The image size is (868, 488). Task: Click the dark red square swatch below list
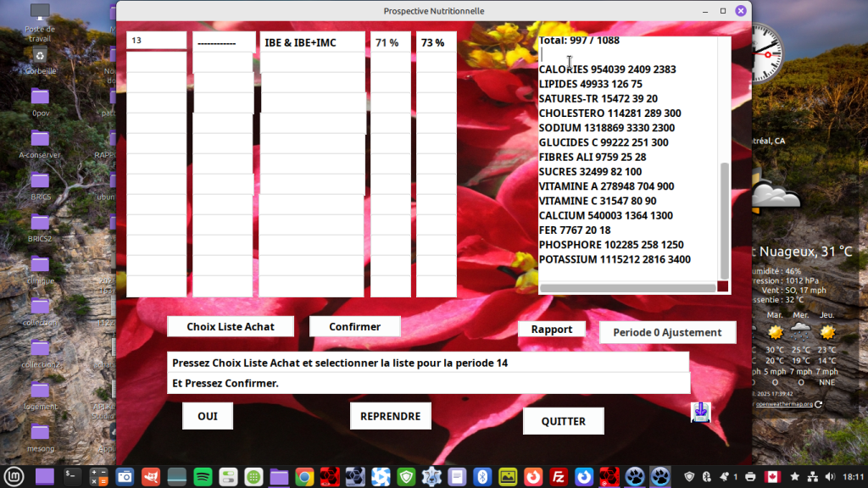(722, 286)
